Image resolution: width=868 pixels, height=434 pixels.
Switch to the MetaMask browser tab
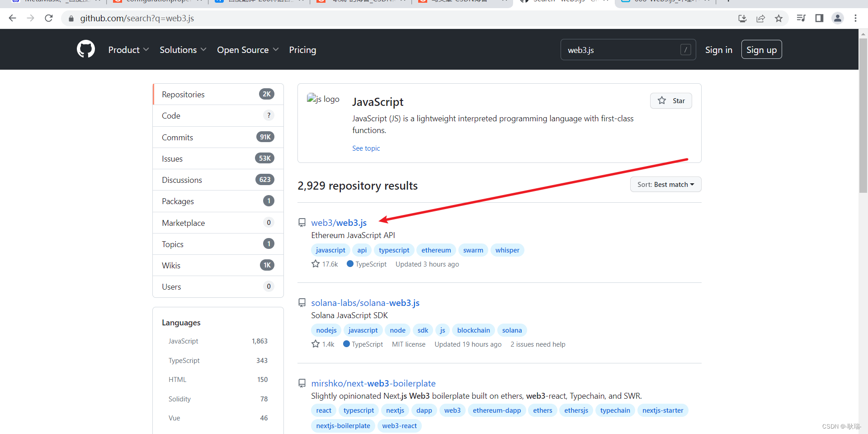tap(50, 1)
